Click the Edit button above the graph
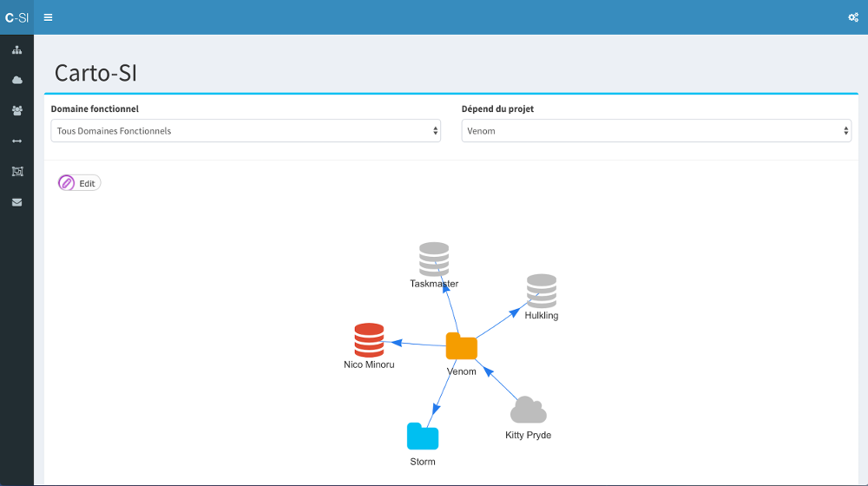Screen dimensions: 868x486 [x=80, y=183]
